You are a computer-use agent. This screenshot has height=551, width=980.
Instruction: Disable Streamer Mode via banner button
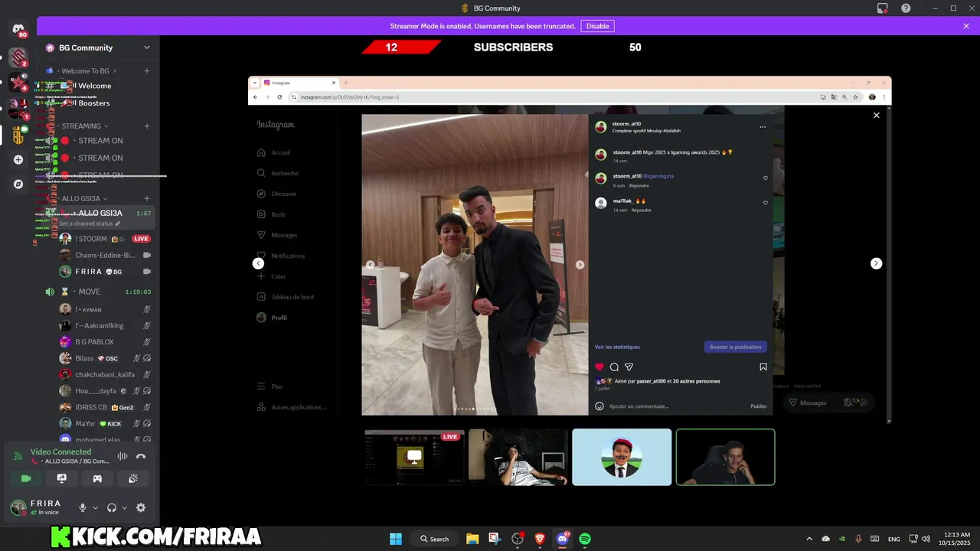pyautogui.click(x=597, y=26)
